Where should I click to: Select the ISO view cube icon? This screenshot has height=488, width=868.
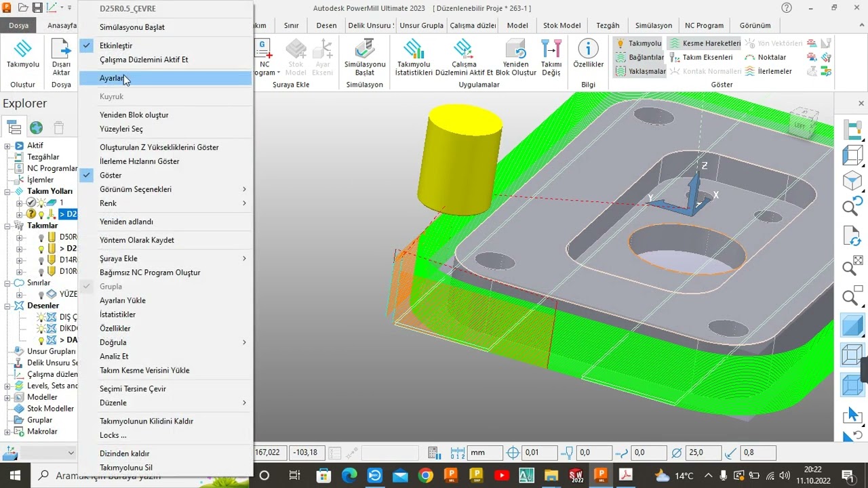pos(852,181)
